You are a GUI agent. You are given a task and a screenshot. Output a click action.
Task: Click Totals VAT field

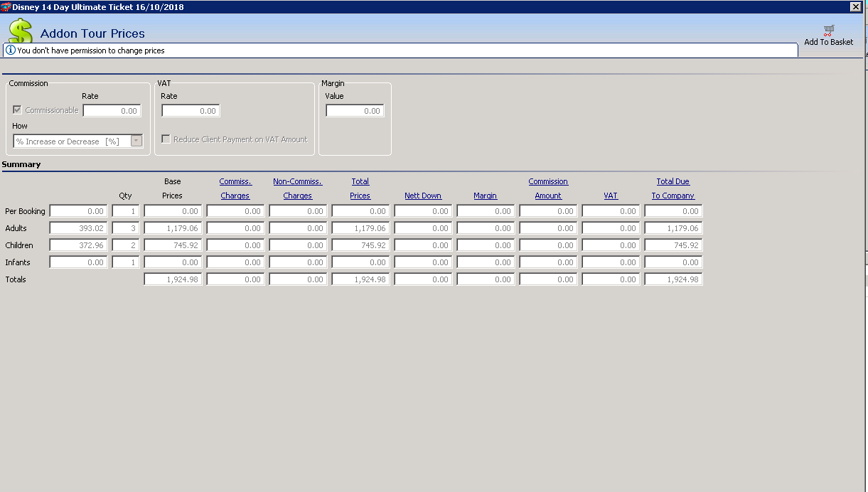tap(611, 279)
